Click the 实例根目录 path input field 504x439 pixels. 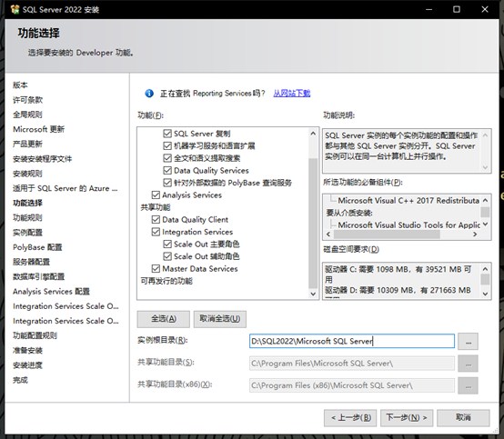[x=352, y=341]
